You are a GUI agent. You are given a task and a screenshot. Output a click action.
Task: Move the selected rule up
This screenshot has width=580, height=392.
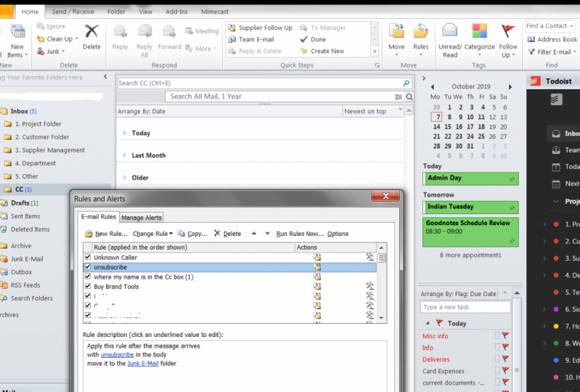(254, 233)
